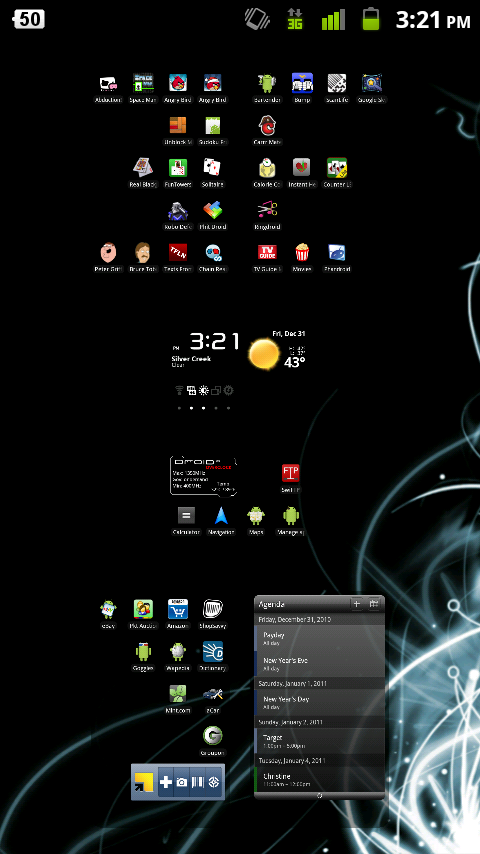Tap the signal strength bars in status bar
The width and height of the screenshot is (480, 854).
(x=333, y=19)
